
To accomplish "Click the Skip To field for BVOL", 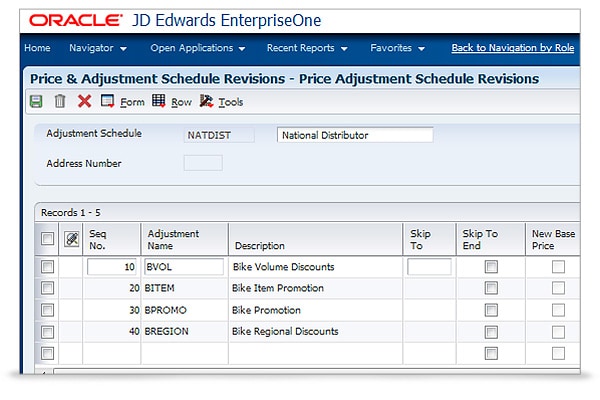I will (x=429, y=267).
